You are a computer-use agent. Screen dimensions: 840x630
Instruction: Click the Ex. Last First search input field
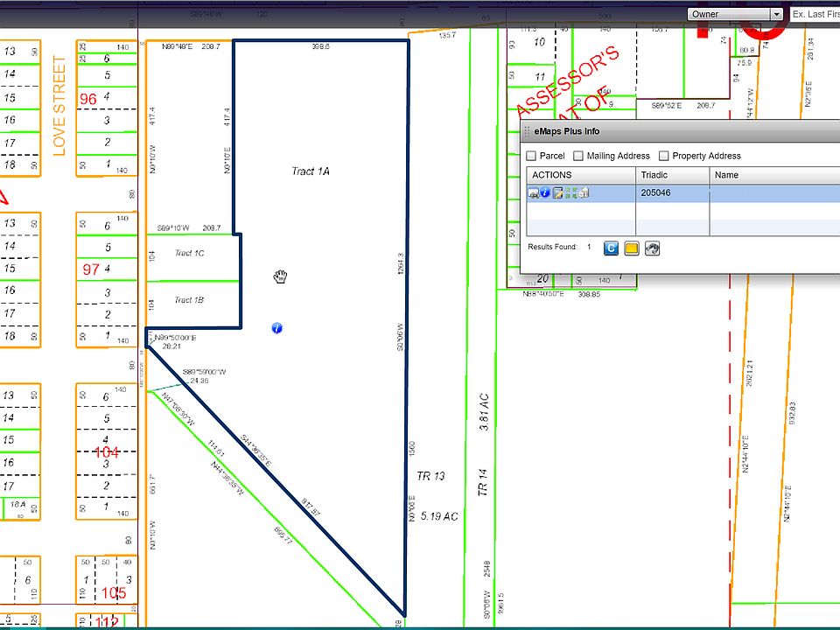pyautogui.click(x=815, y=15)
